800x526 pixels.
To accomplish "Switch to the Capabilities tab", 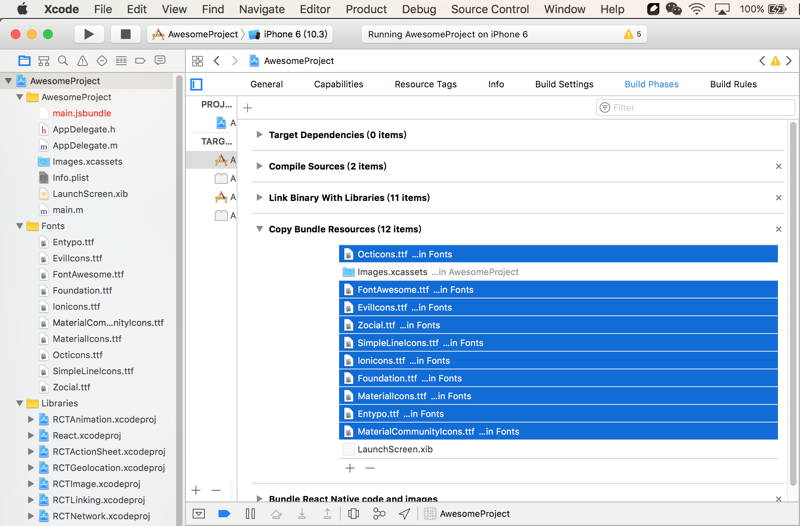I will pyautogui.click(x=338, y=84).
